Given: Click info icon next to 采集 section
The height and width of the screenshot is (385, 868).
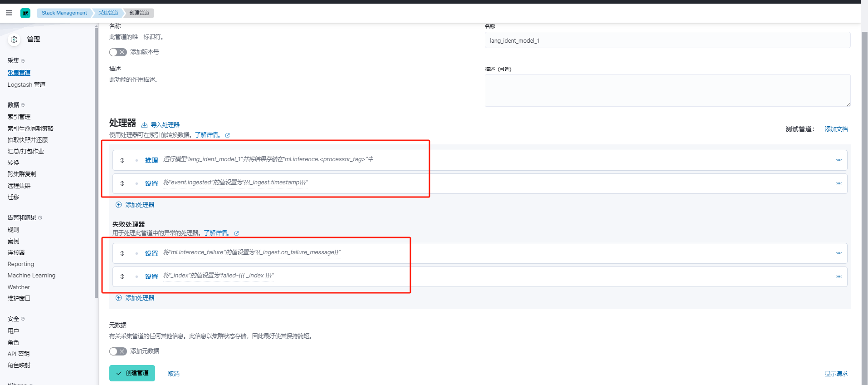Looking at the screenshot, I should tap(23, 61).
